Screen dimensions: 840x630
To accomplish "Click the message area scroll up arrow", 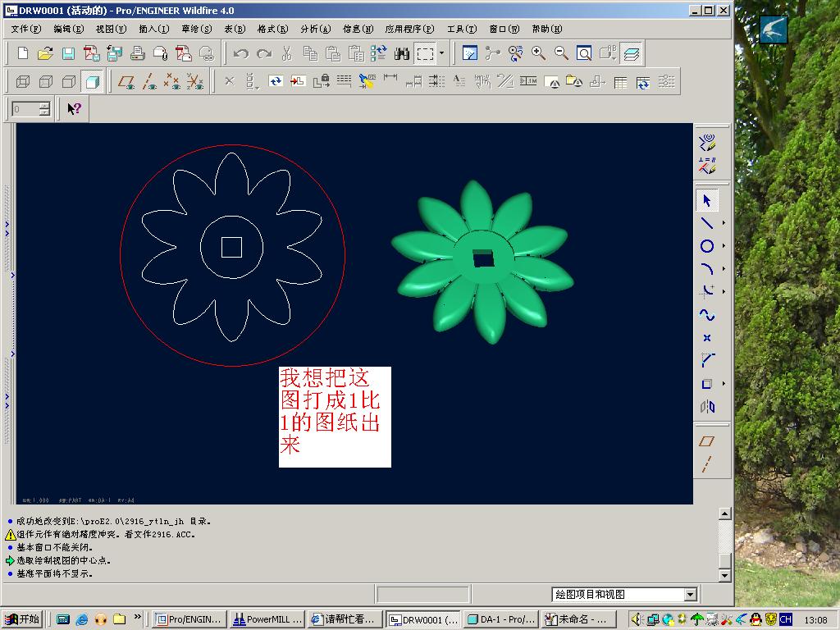I will tap(724, 514).
